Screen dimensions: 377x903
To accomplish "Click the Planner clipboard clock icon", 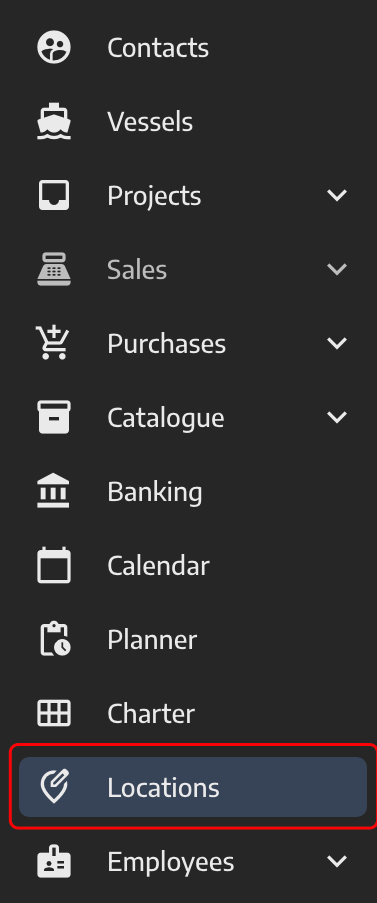I will 55,639.
